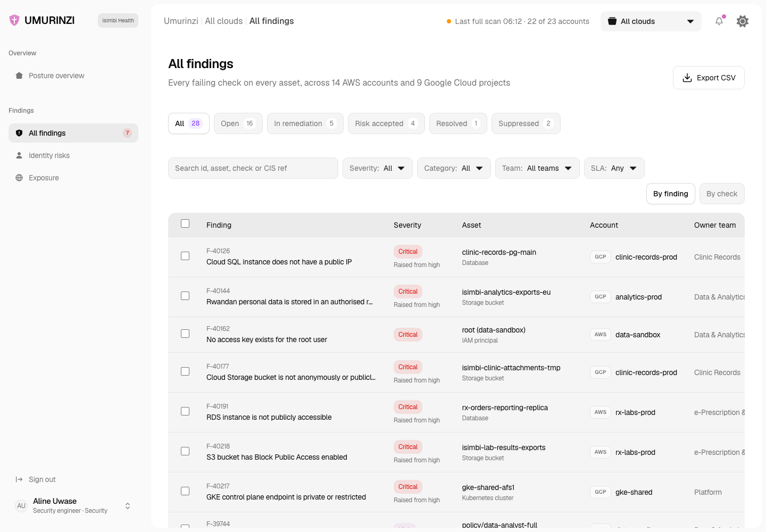The image size is (766, 532).
Task: Focus the findings search field
Action: 253,168
